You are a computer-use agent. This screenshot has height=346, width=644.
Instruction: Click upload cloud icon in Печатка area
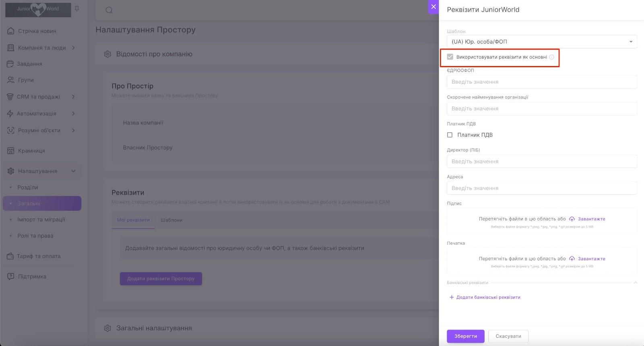coord(572,259)
